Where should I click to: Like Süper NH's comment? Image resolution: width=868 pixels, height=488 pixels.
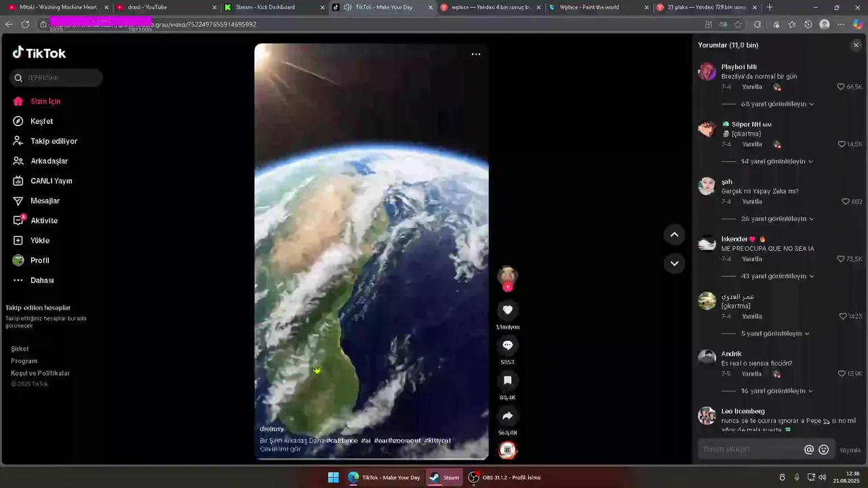(x=842, y=144)
